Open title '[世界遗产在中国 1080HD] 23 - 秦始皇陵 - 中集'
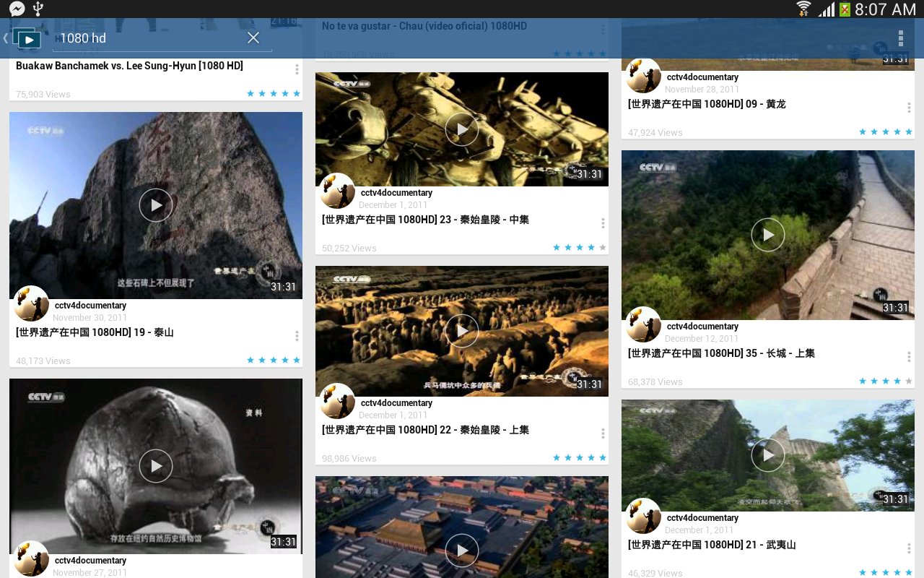This screenshot has height=578, width=924. click(425, 220)
